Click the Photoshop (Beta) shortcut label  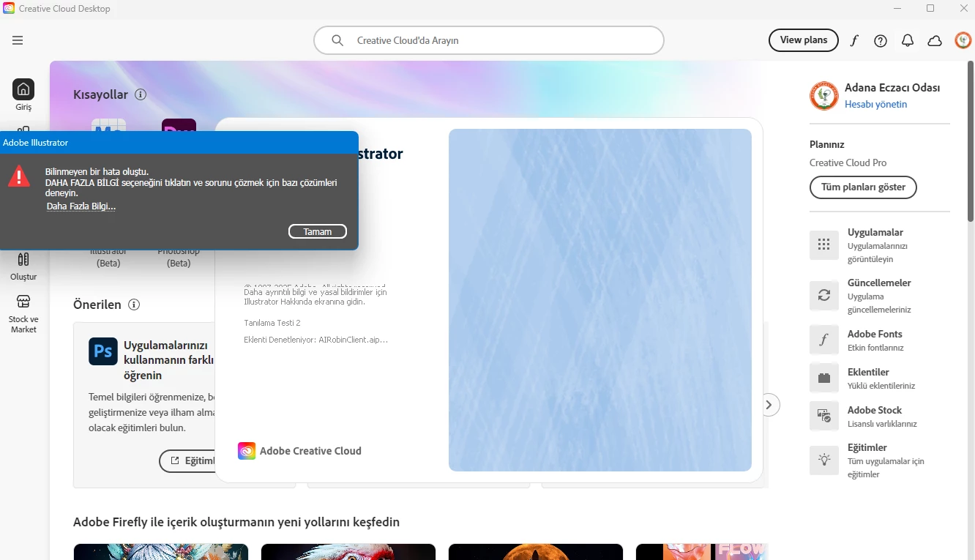pyautogui.click(x=179, y=257)
